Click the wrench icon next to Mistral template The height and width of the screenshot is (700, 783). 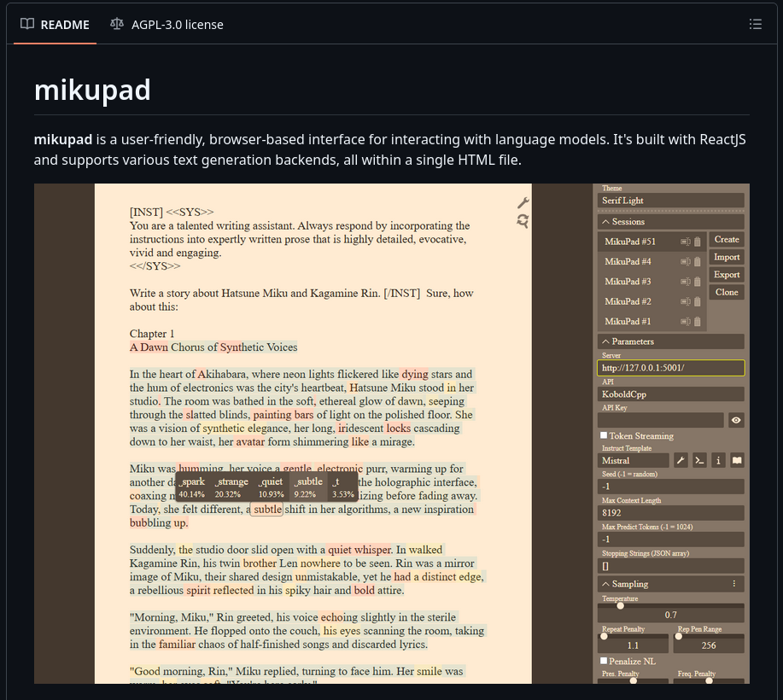(x=681, y=460)
